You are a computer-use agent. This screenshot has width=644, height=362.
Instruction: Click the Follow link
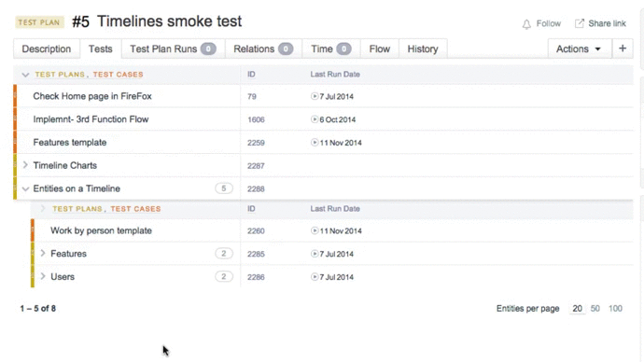(x=548, y=23)
